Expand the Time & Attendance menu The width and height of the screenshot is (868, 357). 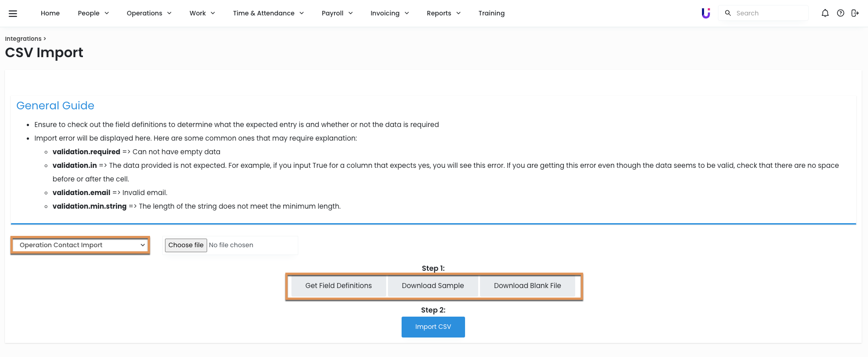tap(268, 13)
